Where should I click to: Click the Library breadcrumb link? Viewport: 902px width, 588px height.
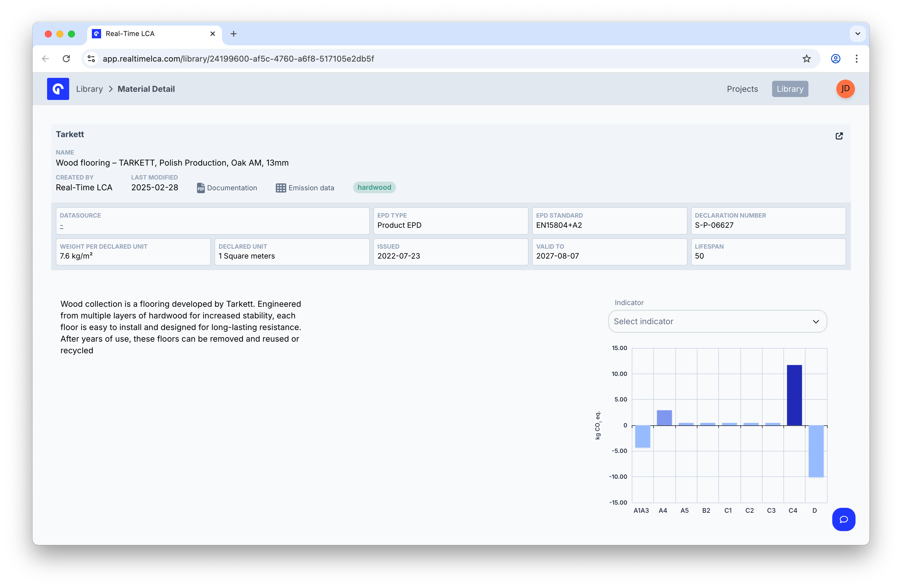90,89
